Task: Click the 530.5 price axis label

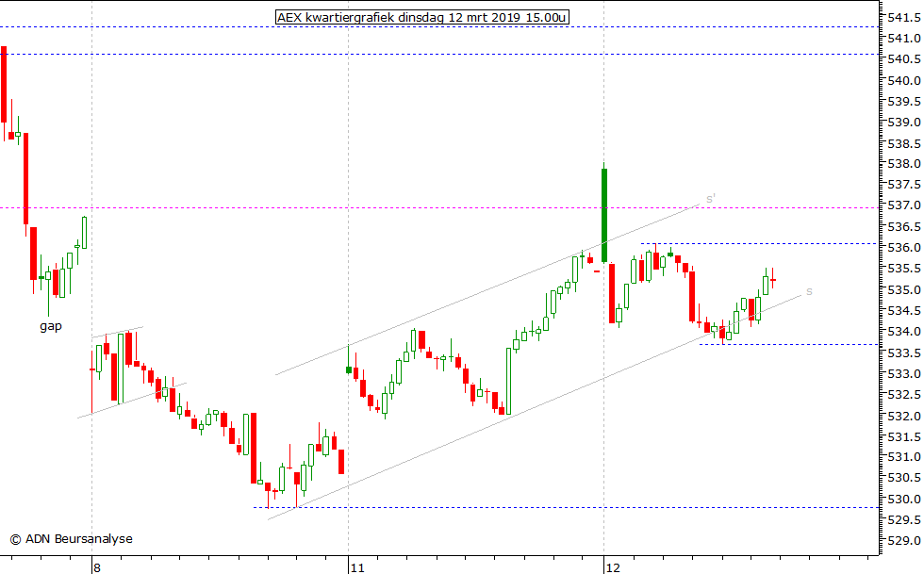Action: pyautogui.click(x=904, y=477)
